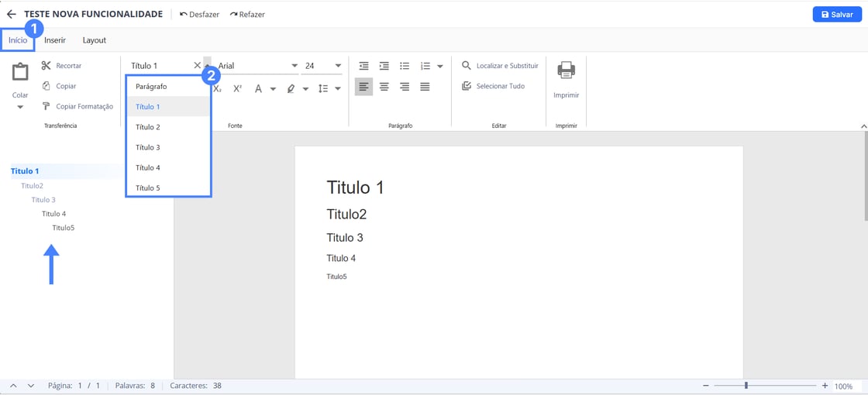Choose Título 2 from the style list

pos(168,127)
